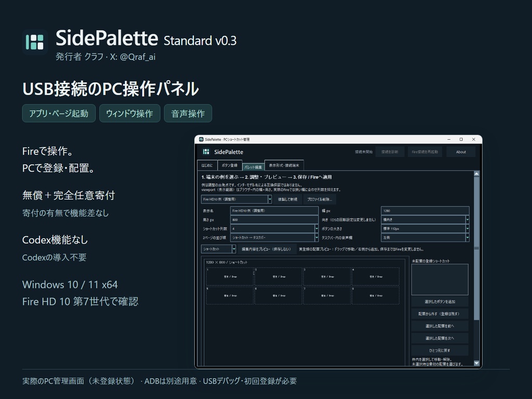The height and width of the screenshot is (399, 532).
Task: Select empty slot 4 in the layout preview
Action: pos(376,276)
